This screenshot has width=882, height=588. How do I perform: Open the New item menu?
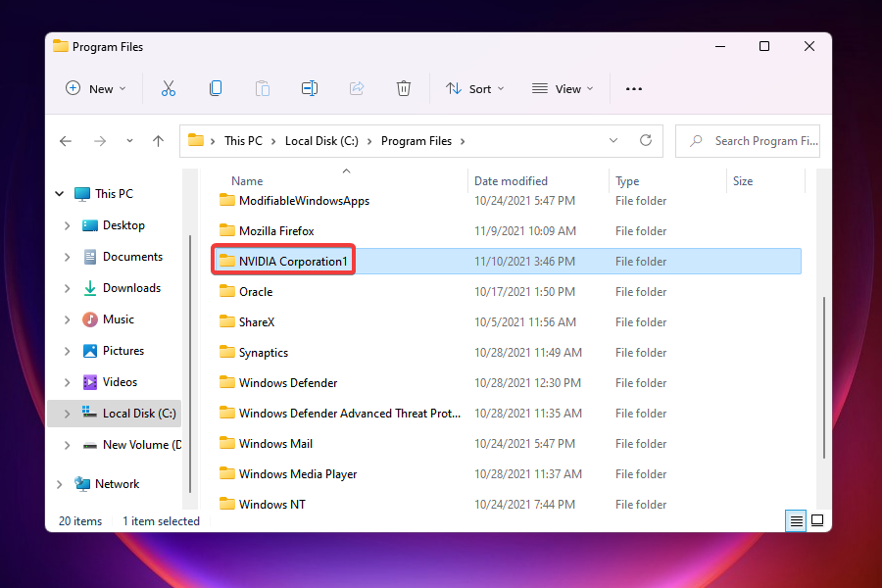[x=95, y=88]
